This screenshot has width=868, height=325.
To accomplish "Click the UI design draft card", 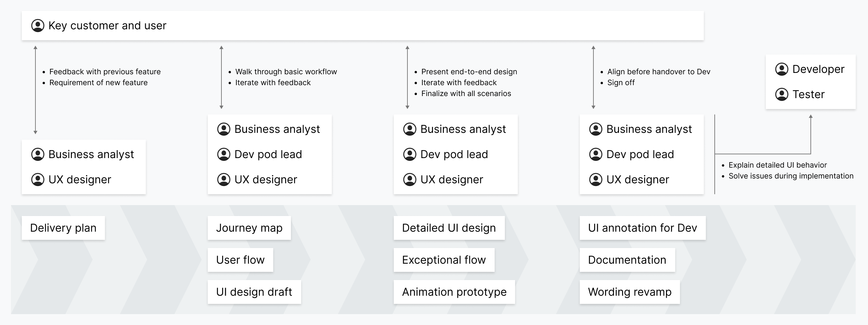I will [254, 292].
